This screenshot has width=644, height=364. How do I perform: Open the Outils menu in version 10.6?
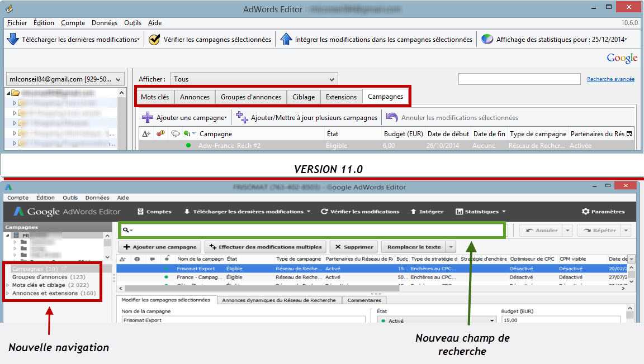(x=132, y=22)
